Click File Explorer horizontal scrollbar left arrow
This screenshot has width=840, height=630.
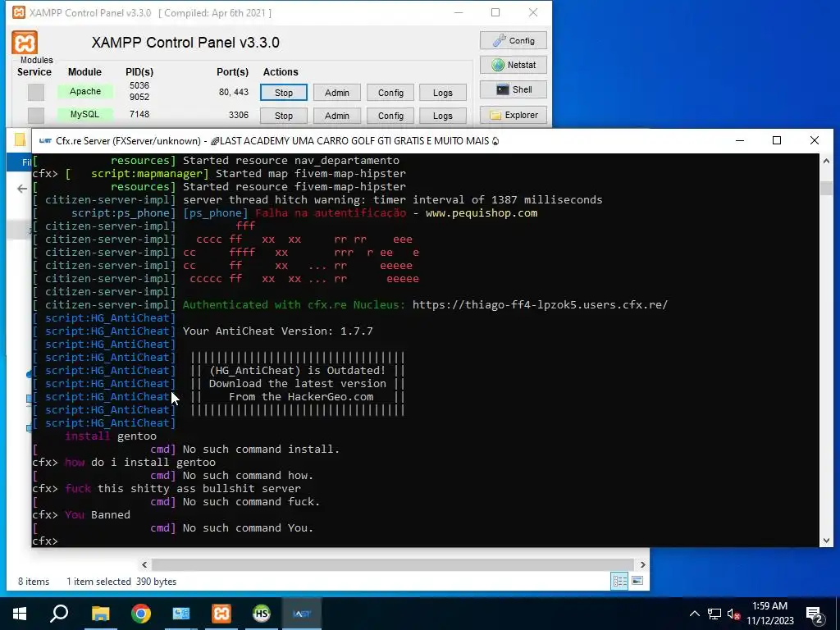144,564
